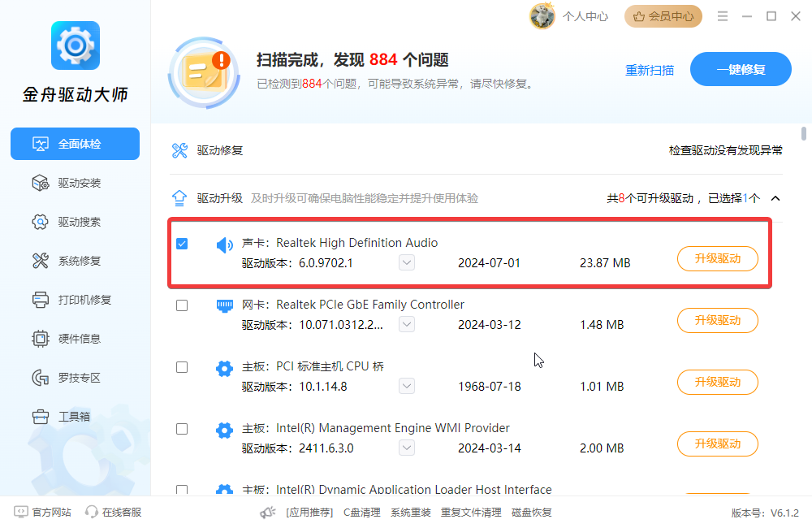Open version dropdown for 10.071.0312.2
812x528 pixels.
coord(407,324)
